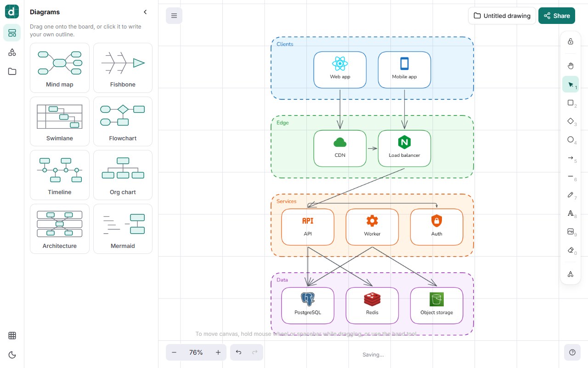Screen dimensions: 588x368
Task: Click the Diagrams panel heading
Action: (45, 12)
